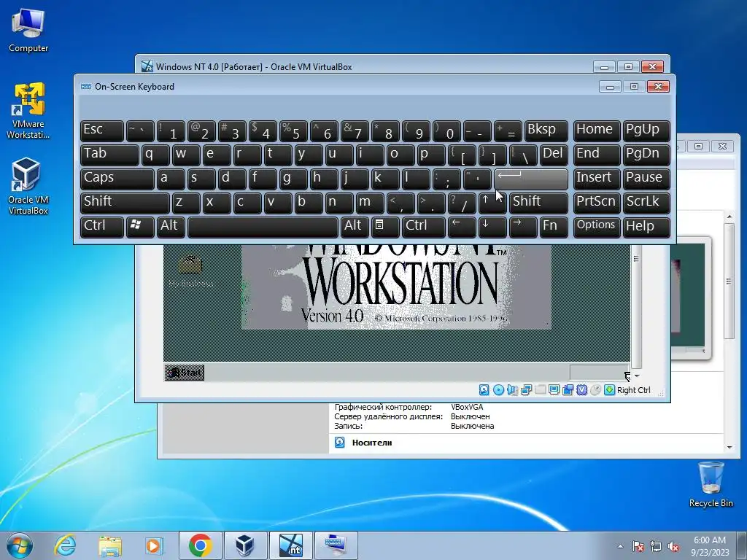Click the display monitor icon in VirtualBox status bar
The image size is (747, 560).
point(554,390)
